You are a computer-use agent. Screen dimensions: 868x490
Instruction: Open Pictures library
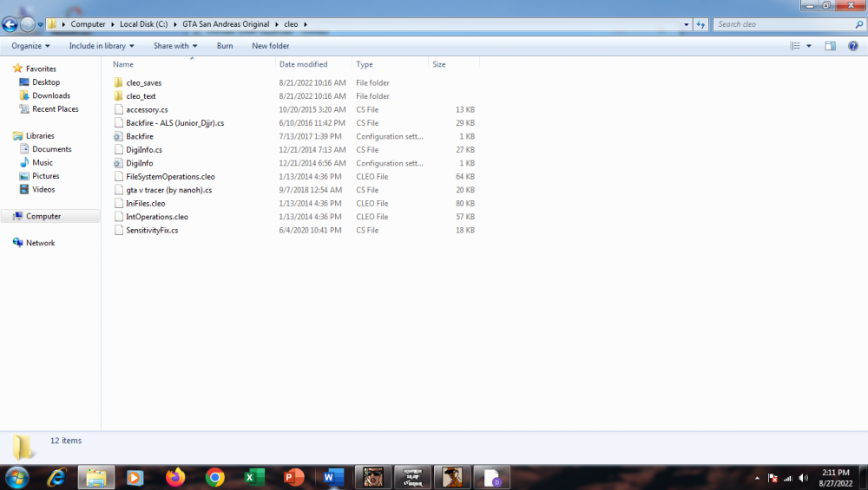point(45,176)
